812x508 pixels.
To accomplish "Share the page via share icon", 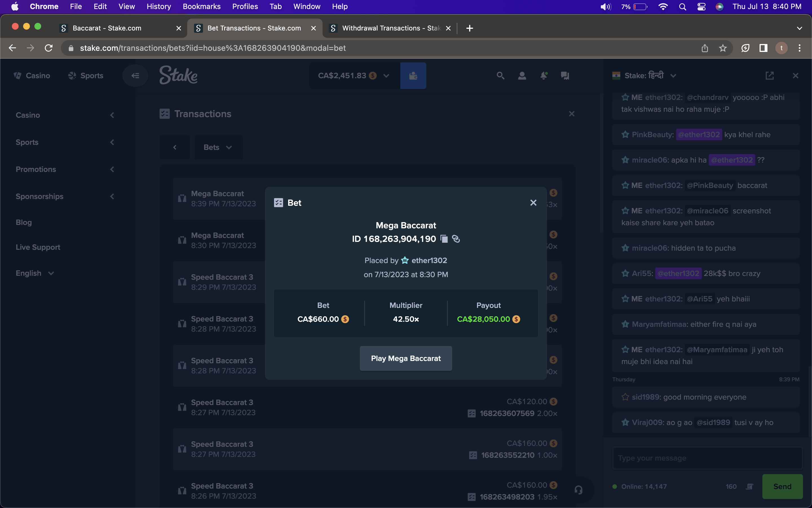I will tap(705, 48).
